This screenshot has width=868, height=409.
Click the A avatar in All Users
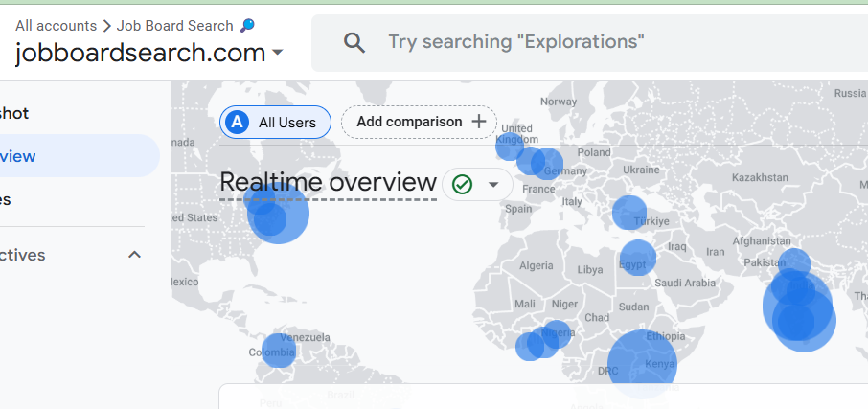[x=237, y=123]
